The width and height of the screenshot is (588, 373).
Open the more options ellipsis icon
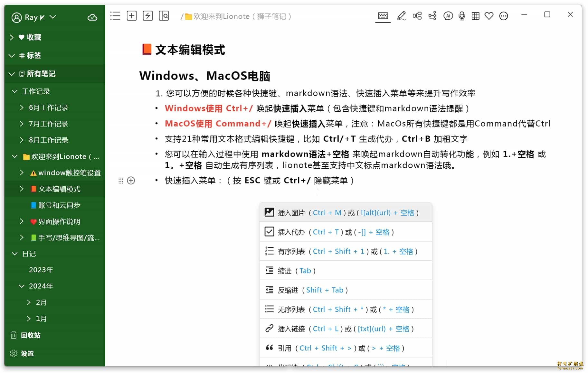503,16
